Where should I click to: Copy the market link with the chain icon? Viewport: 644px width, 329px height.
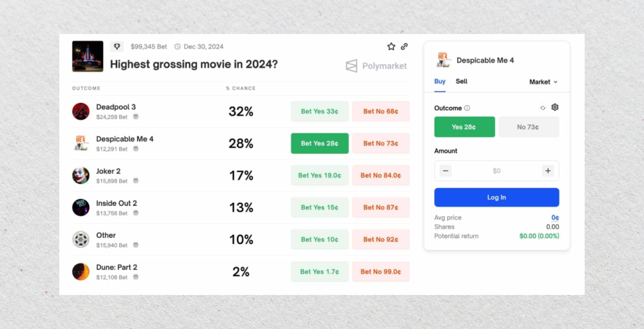404,46
